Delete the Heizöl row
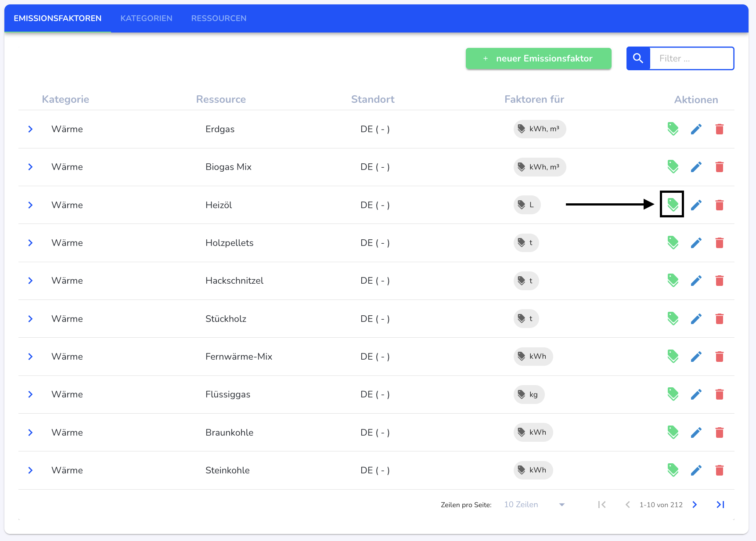Viewport: 756px width, 541px height. 719,205
